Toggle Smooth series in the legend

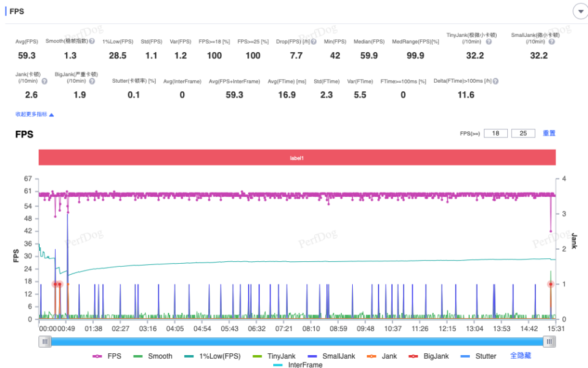point(153,356)
